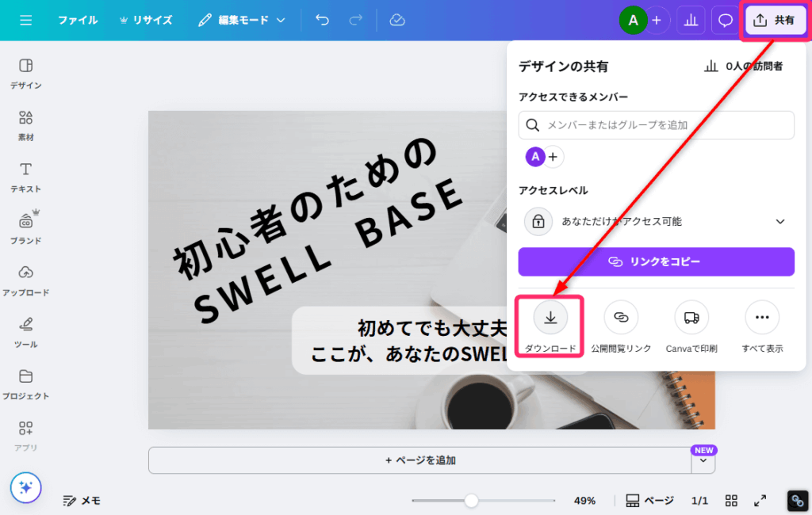Open the comments speech bubble
The height and width of the screenshot is (515, 812).
click(x=725, y=21)
